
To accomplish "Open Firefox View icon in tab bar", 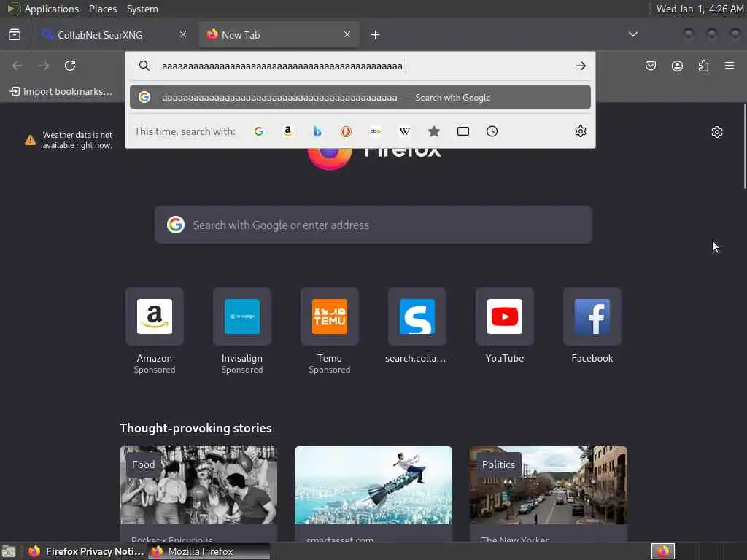I will click(15, 34).
